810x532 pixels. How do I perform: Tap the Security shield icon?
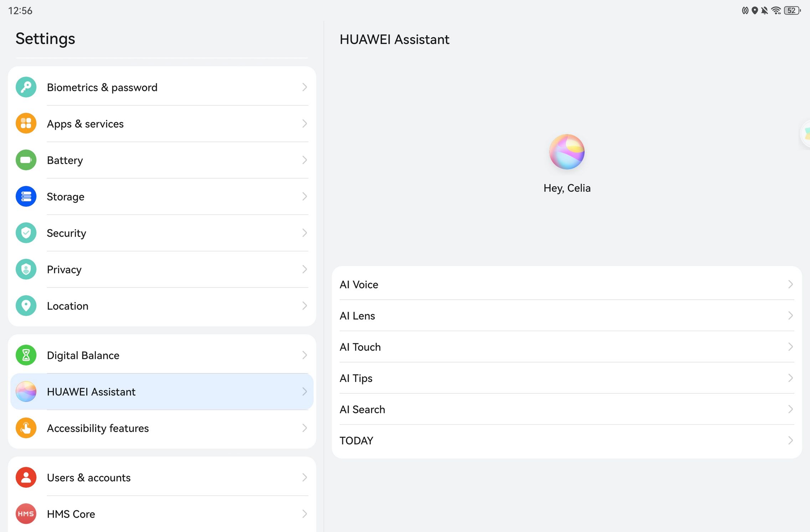coord(26,233)
